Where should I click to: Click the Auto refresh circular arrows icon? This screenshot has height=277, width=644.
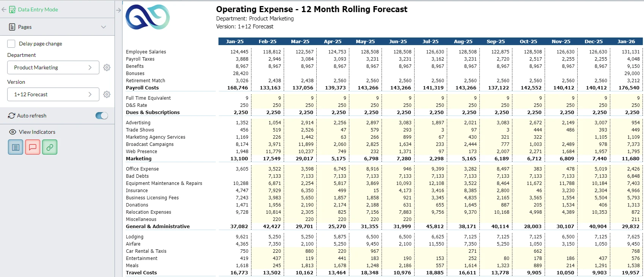pos(12,116)
